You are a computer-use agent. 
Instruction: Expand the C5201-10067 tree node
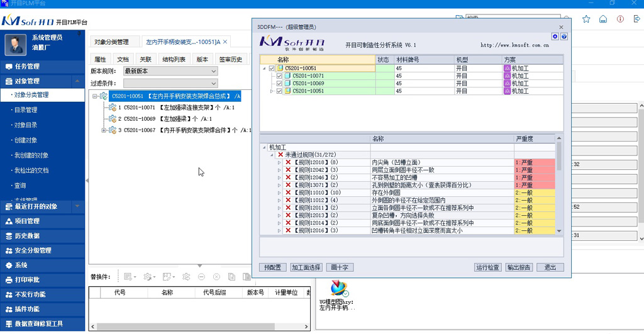coord(104,130)
